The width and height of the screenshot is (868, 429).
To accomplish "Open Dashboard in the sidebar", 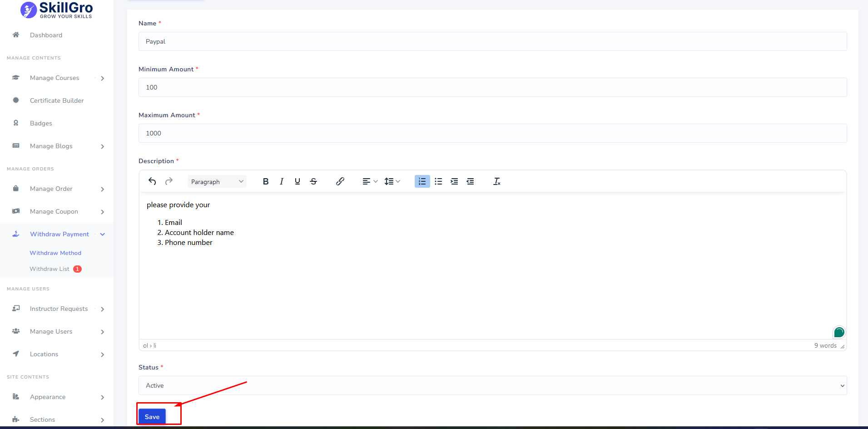I will (x=46, y=35).
